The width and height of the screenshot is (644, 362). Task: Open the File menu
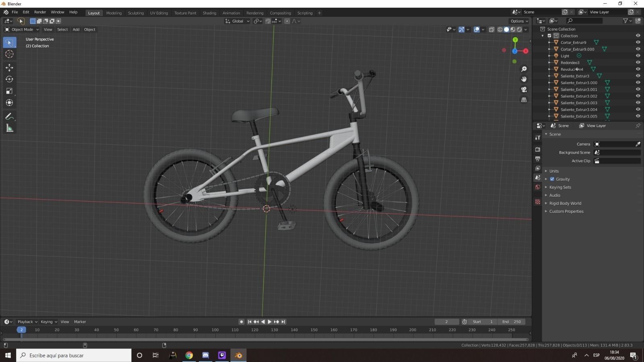click(x=15, y=12)
